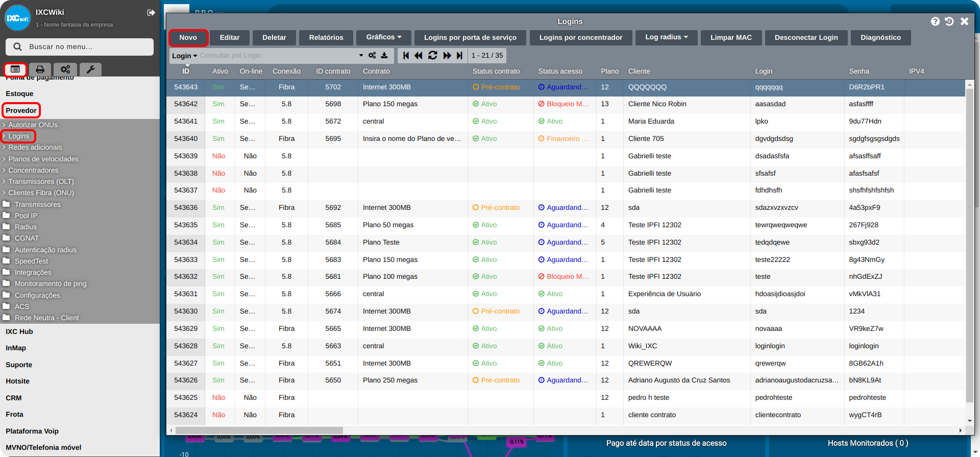Refresh the logins grid
The width and height of the screenshot is (980, 457).
tap(433, 56)
